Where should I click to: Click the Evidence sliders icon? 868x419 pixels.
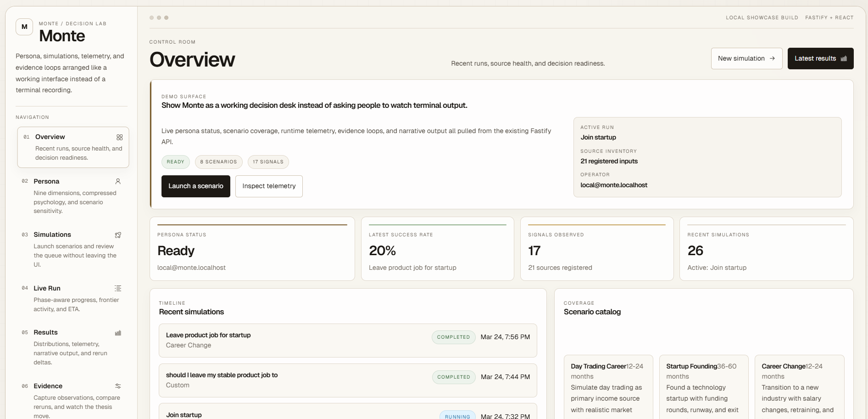pyautogui.click(x=118, y=386)
